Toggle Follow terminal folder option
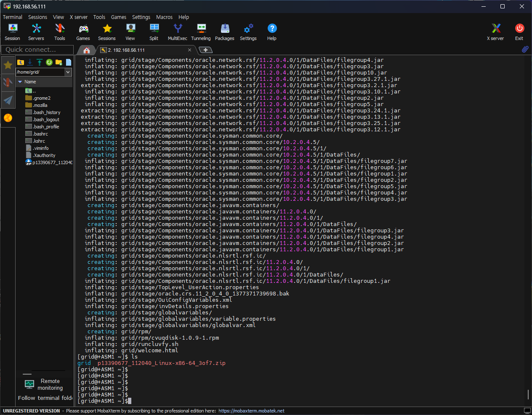This screenshot has width=532, height=415. (45, 398)
